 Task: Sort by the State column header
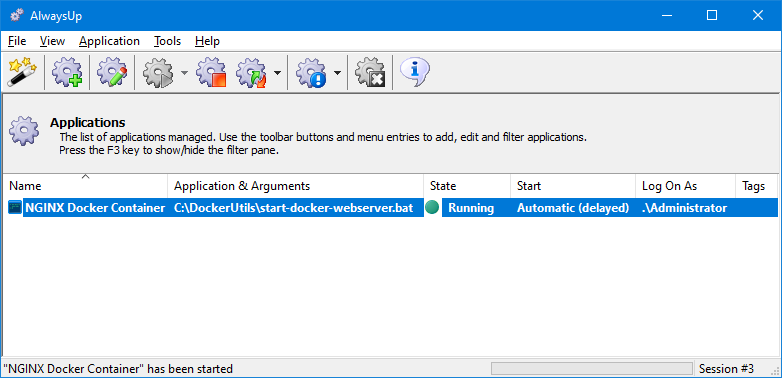coord(467,186)
